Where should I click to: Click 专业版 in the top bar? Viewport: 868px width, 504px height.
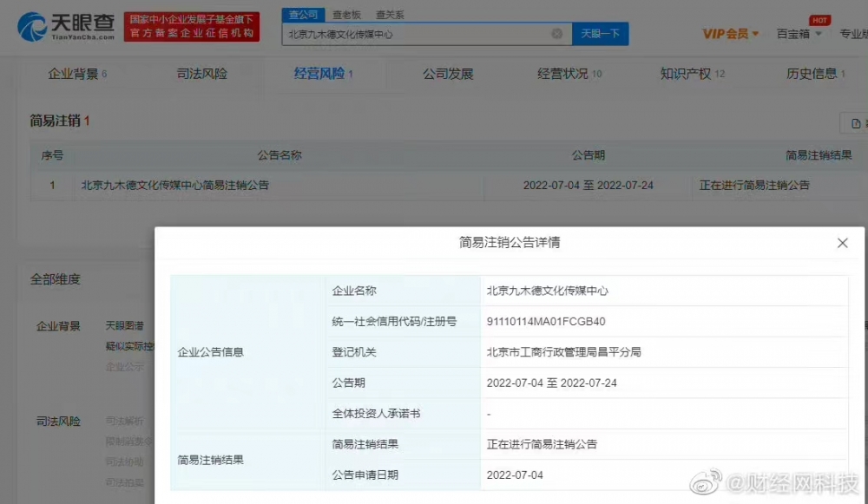coord(854,33)
